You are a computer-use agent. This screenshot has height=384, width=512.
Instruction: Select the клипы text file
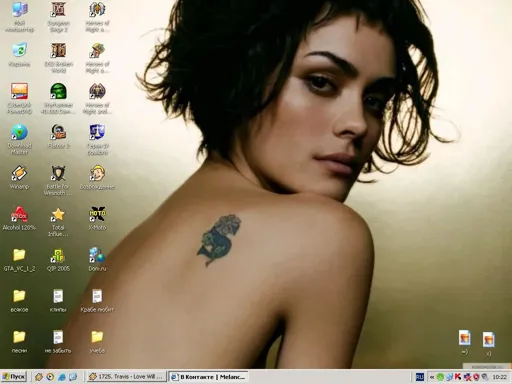point(58,300)
